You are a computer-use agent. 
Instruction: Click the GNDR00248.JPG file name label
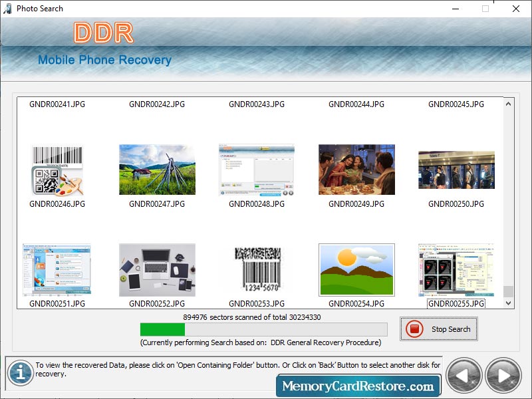pyautogui.click(x=257, y=204)
